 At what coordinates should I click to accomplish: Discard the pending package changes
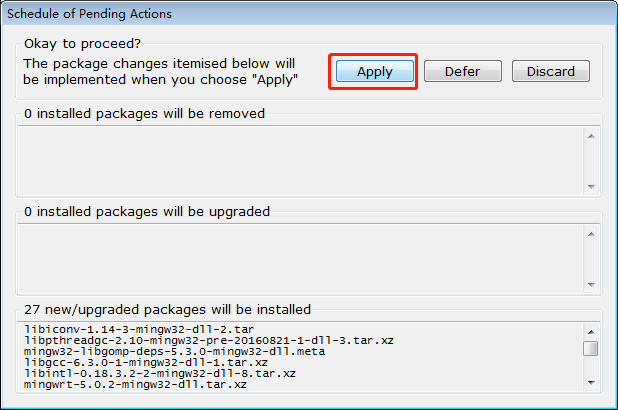click(550, 71)
